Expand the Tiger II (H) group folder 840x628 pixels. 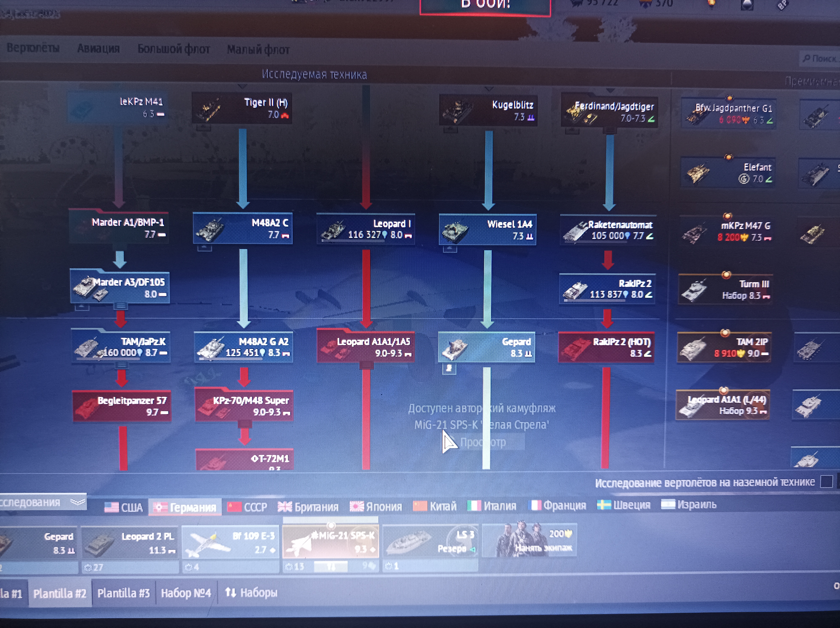click(203, 128)
